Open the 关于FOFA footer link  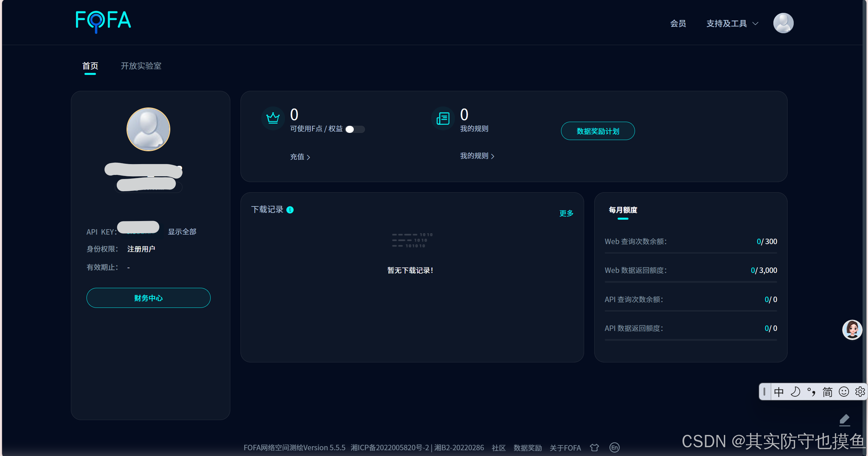click(565, 448)
